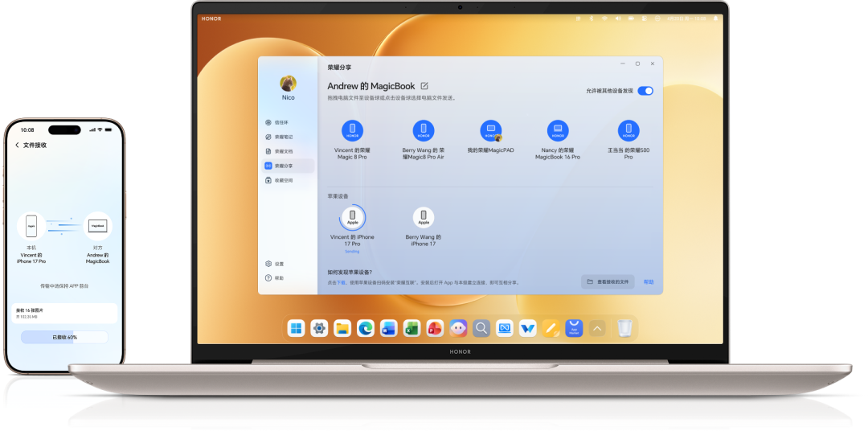Viewport: 868px width, 431px height.
Task: Launch Excel from the dock
Action: 411,329
